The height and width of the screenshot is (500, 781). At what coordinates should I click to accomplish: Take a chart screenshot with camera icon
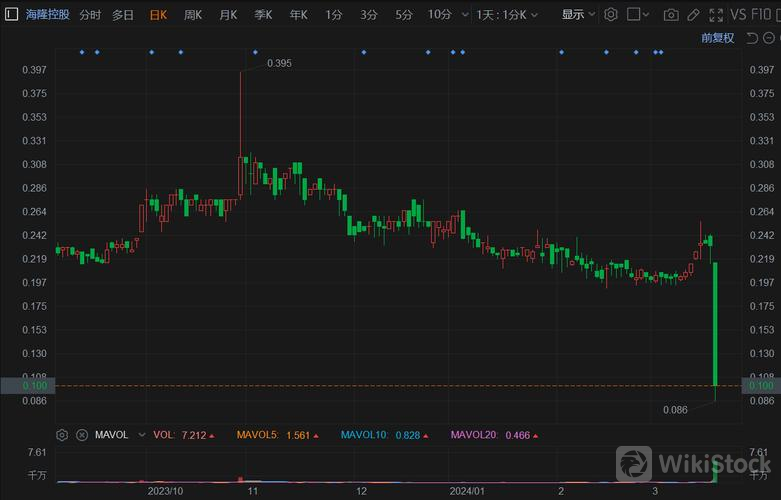click(x=671, y=15)
